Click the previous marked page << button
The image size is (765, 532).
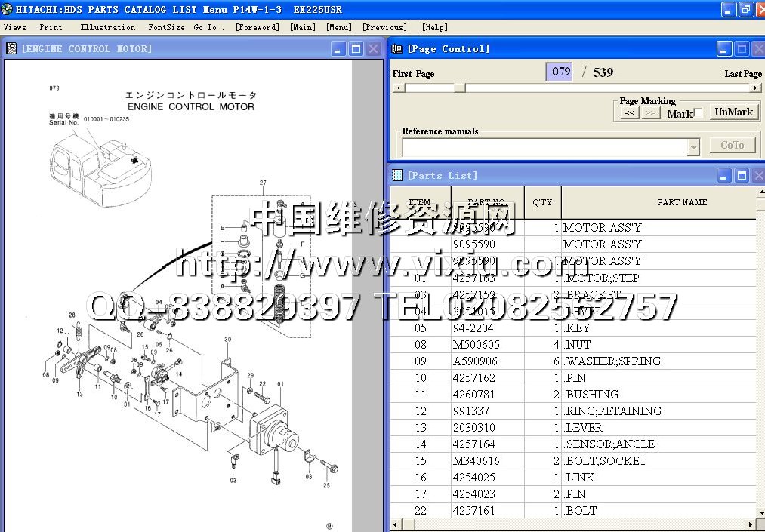tap(629, 113)
